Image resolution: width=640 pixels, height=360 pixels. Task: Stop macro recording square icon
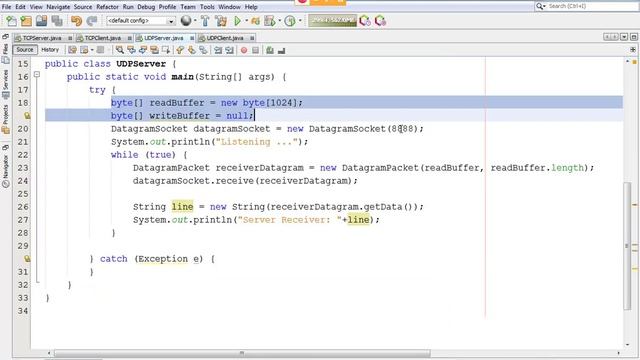[x=256, y=50]
